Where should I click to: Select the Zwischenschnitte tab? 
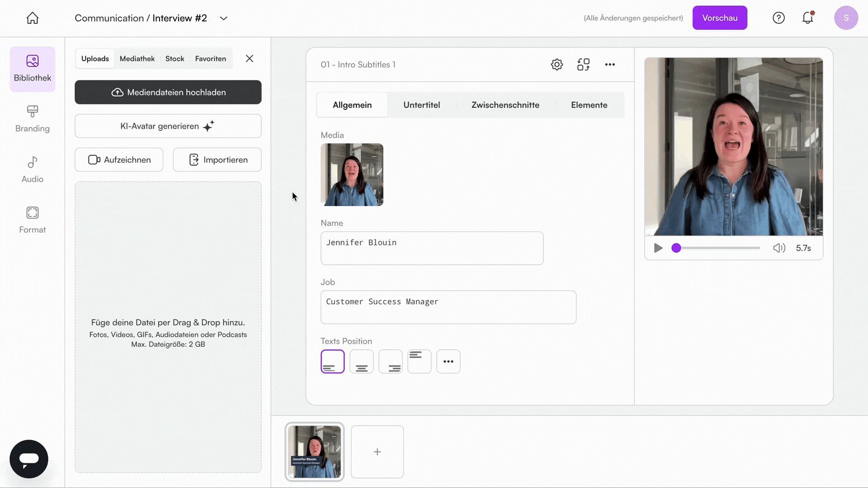click(505, 105)
